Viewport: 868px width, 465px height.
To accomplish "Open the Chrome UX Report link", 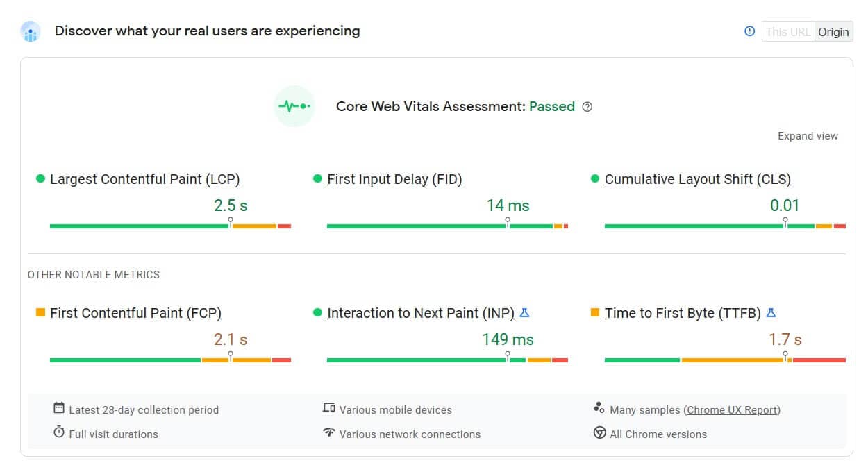I will pyautogui.click(x=731, y=409).
